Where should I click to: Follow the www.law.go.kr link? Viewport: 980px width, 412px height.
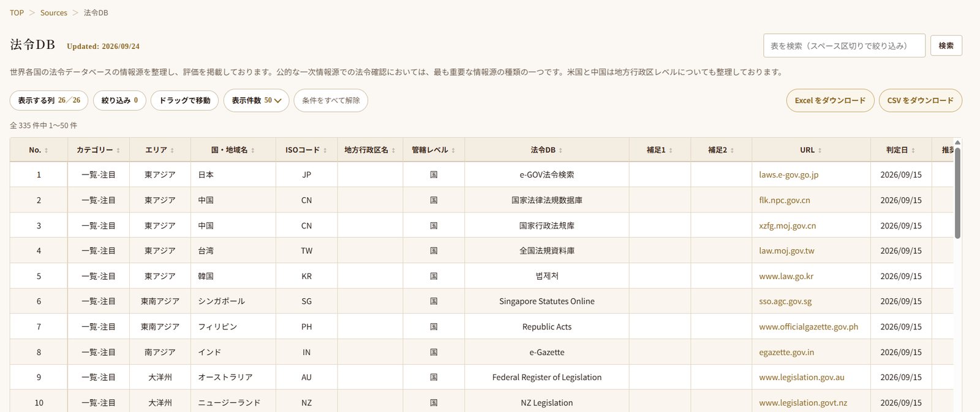786,276
